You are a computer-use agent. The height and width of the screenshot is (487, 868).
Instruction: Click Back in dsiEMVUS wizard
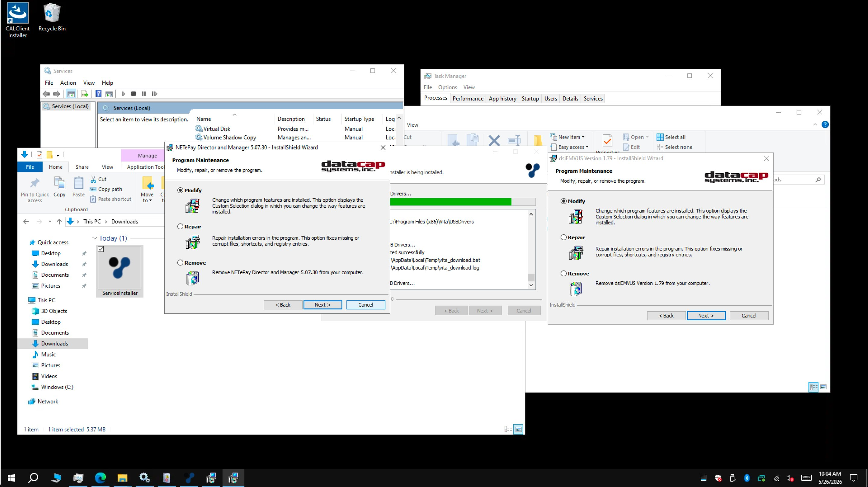pos(666,316)
